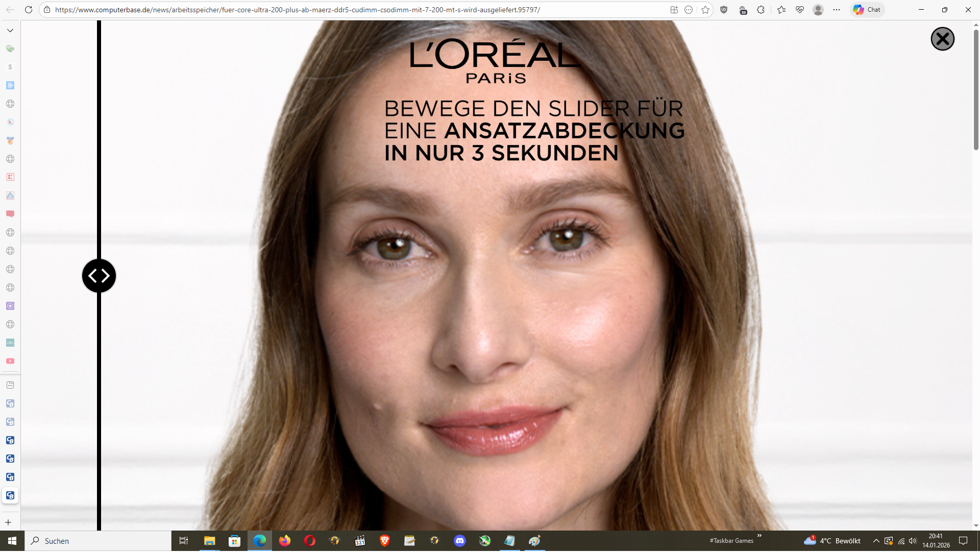The image size is (980, 552).
Task: Open the extension showing the 33 badge
Action: 743,10
